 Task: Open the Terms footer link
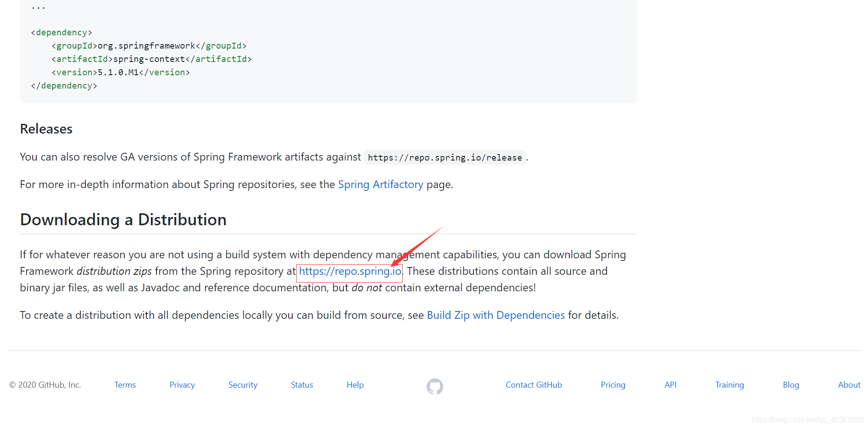point(125,385)
